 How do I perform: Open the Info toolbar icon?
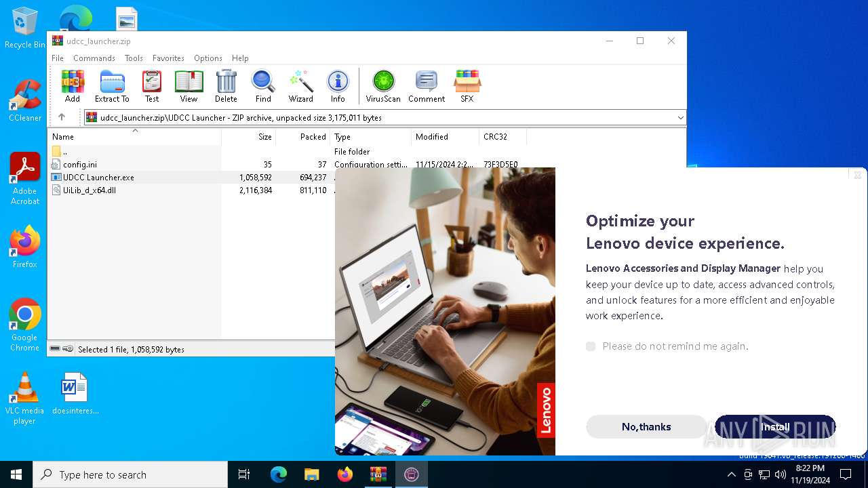click(338, 86)
